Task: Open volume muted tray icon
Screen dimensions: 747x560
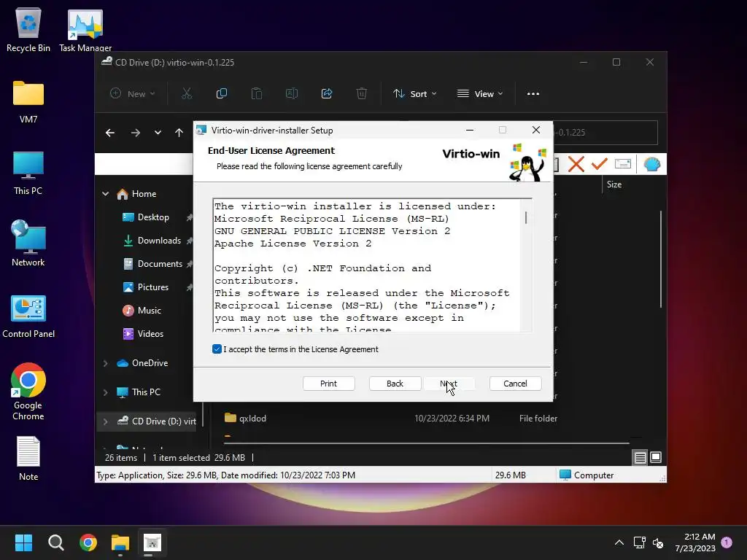Action: pyautogui.click(x=658, y=542)
